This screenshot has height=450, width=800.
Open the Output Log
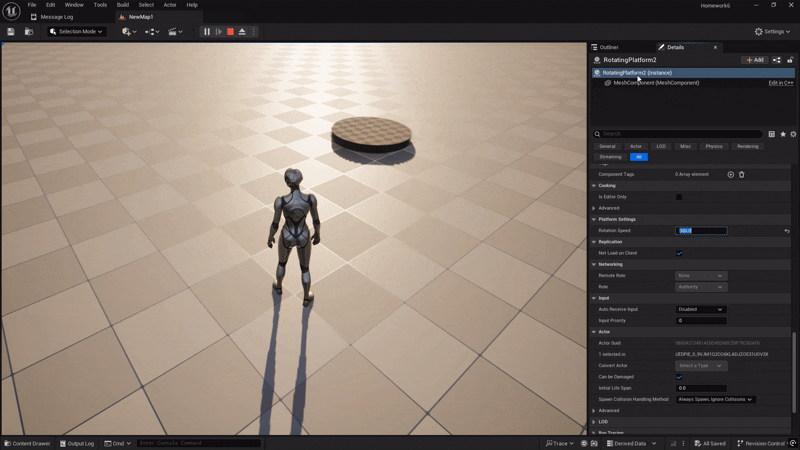coord(77,443)
